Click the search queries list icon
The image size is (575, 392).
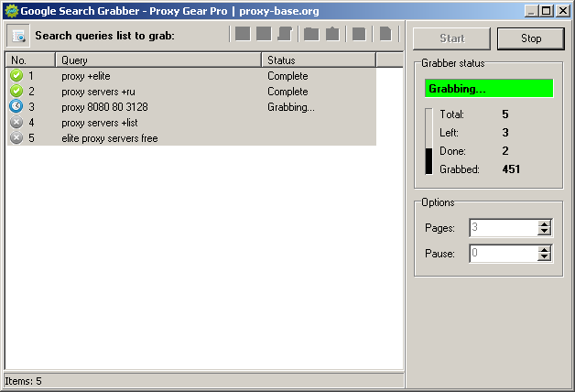17,36
